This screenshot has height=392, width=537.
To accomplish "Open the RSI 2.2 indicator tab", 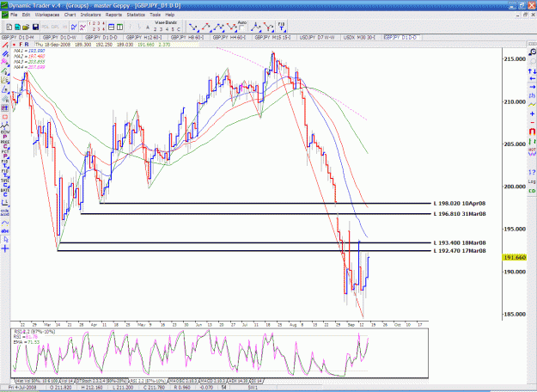I will click(148, 381).
